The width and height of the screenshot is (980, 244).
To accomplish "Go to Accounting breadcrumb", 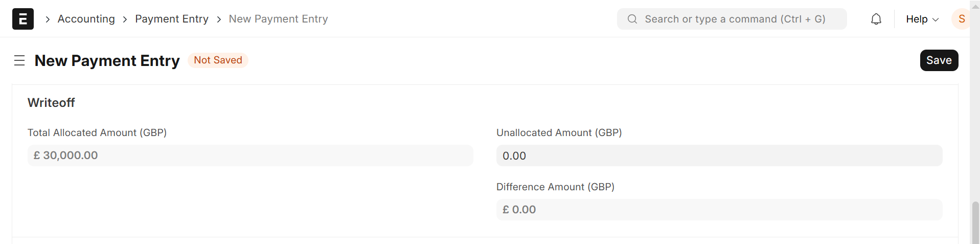I will [86, 19].
